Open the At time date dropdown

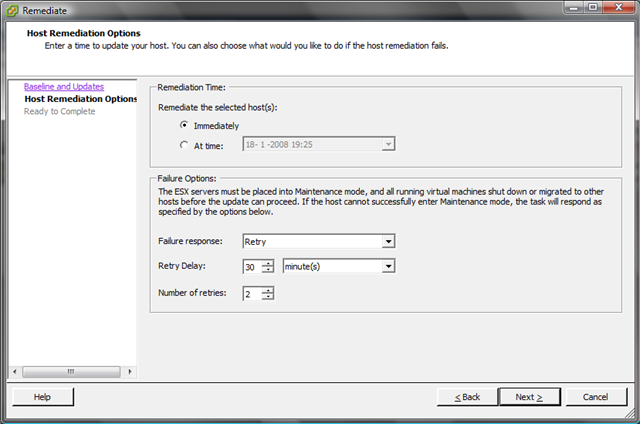tap(389, 144)
